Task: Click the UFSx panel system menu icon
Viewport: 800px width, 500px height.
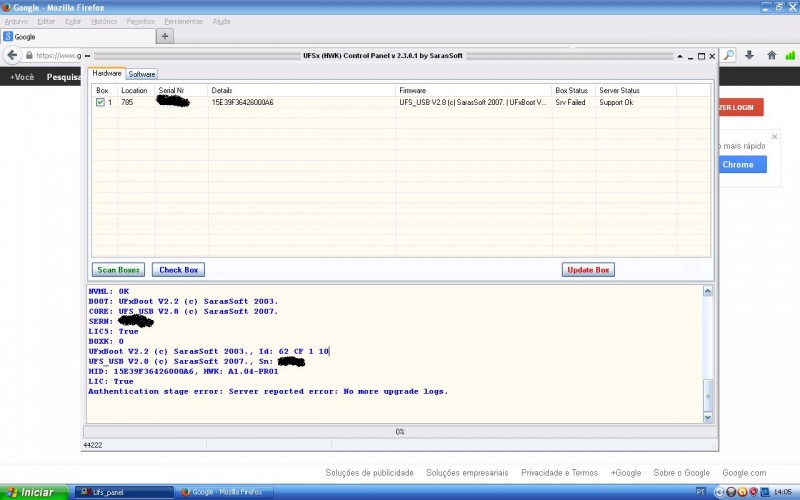Action: click(x=88, y=56)
